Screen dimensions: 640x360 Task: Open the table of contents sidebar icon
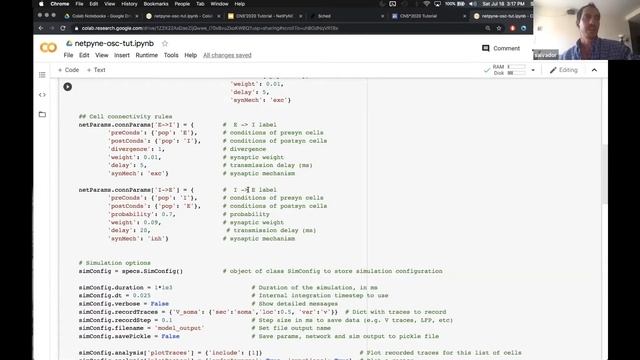coord(42,75)
